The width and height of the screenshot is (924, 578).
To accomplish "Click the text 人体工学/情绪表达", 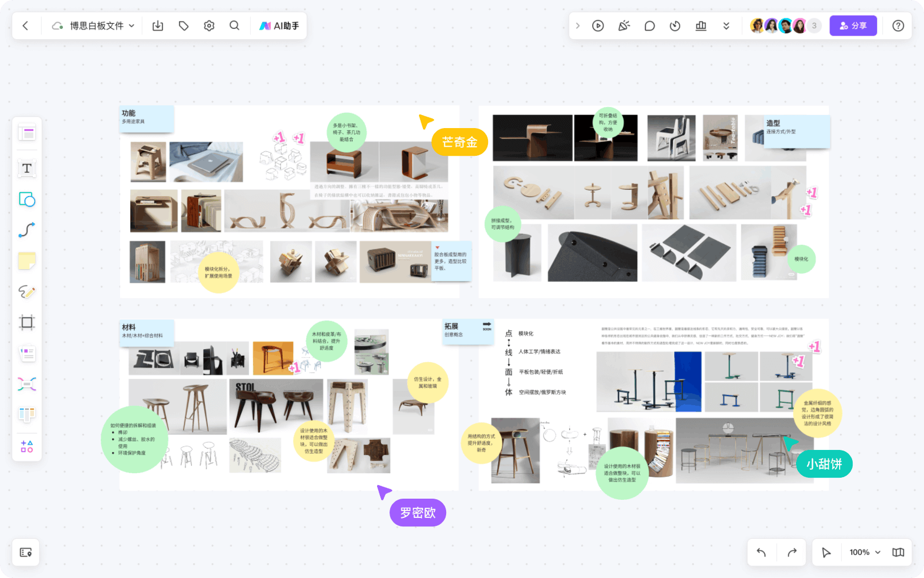I will coord(540,352).
